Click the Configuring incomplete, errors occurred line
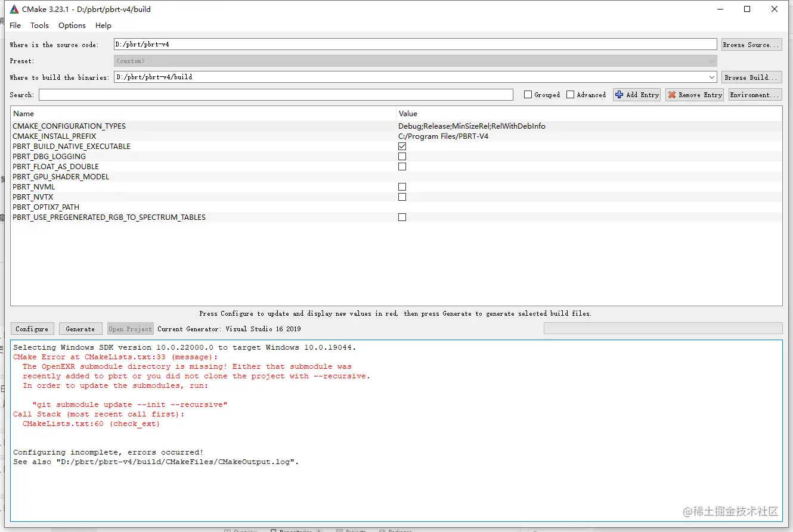Image resolution: width=793 pixels, height=532 pixels. point(109,453)
